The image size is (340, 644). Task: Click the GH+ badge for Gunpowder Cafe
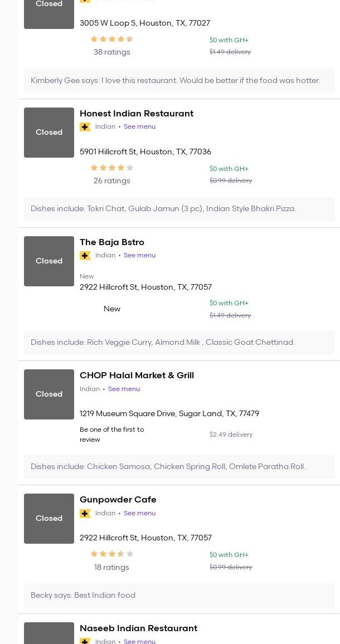click(85, 514)
